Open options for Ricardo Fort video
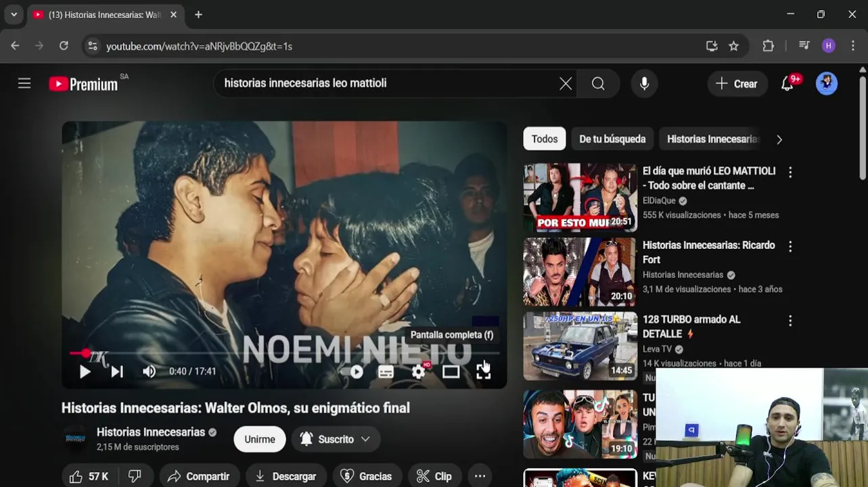This screenshot has height=487, width=868. (790, 246)
